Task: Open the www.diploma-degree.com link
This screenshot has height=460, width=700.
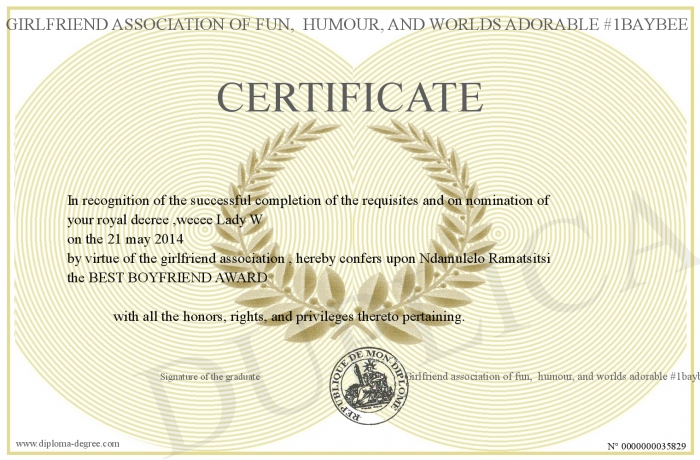Action: click(67, 444)
